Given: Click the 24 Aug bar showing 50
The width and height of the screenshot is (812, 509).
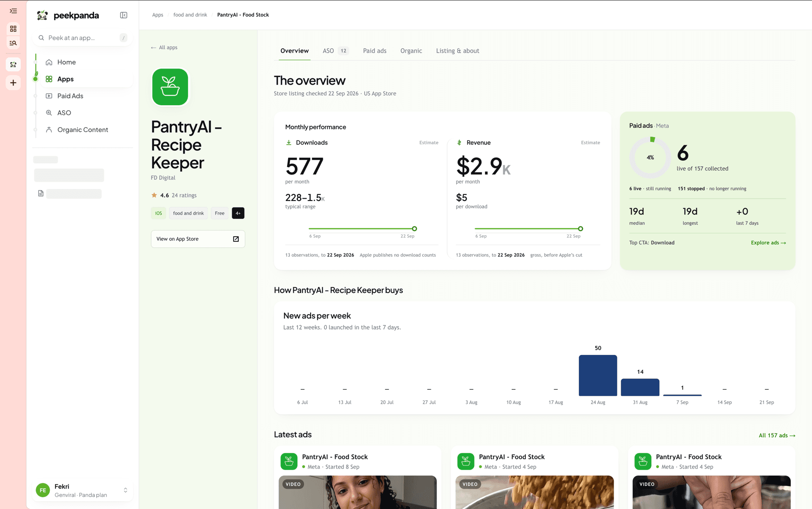Looking at the screenshot, I should [x=598, y=375].
